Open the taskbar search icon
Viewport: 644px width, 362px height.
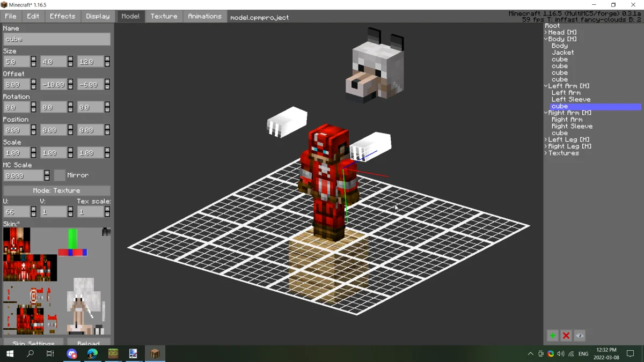[x=30, y=353]
